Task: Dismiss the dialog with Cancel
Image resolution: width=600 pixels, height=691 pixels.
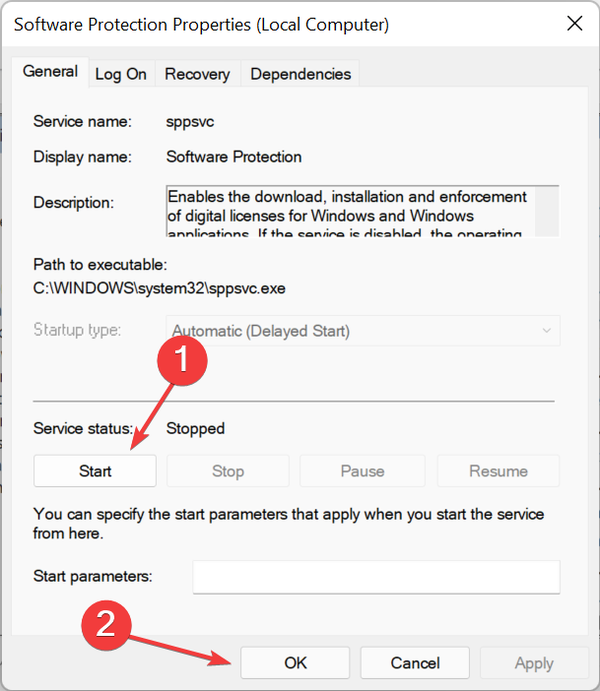Action: coord(415,662)
